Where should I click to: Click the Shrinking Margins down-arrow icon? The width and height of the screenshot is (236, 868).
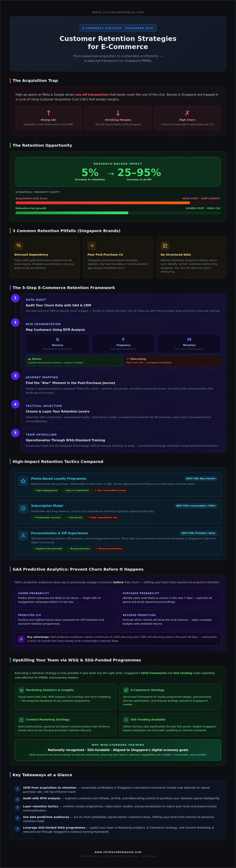click(118, 113)
